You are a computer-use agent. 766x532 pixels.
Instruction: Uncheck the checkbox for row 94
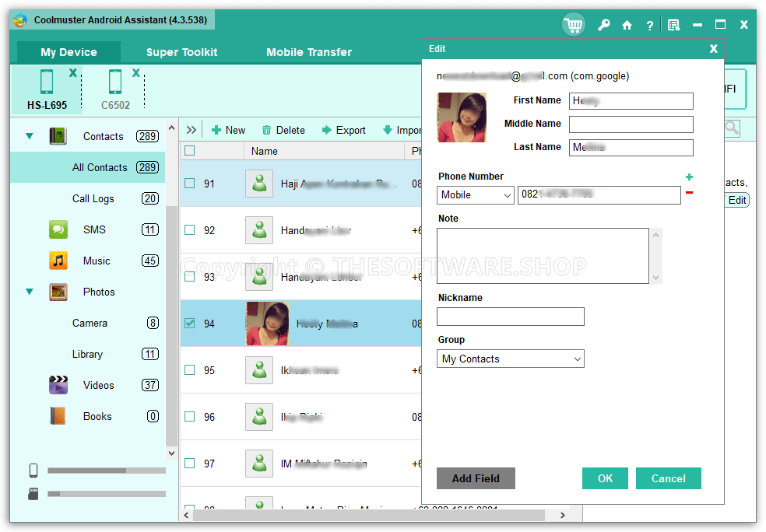click(189, 323)
